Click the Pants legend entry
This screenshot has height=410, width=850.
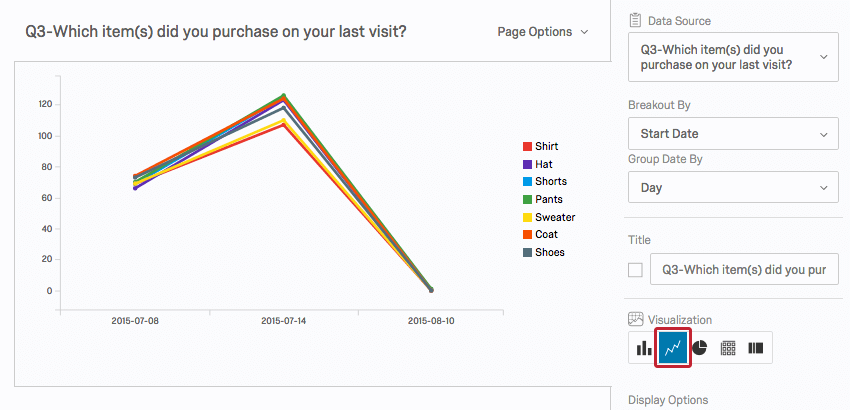pyautogui.click(x=548, y=199)
